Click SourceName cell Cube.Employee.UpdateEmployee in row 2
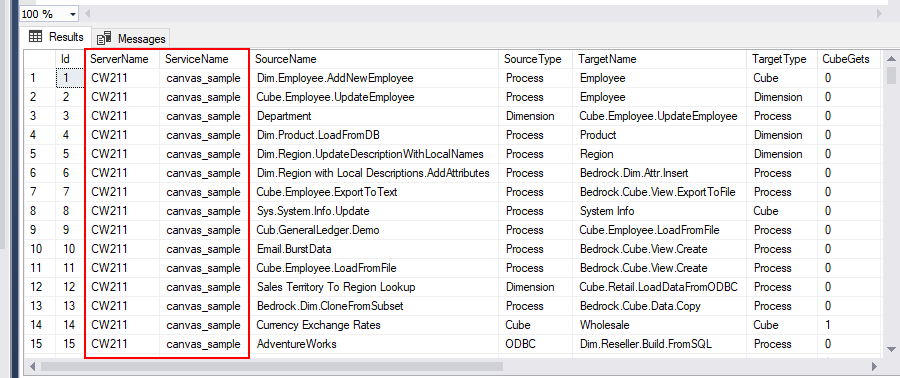Screen dimensions: 900x378 [x=375, y=97]
